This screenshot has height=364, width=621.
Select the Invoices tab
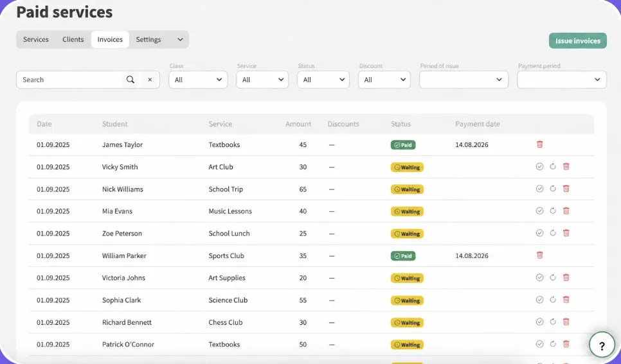click(x=110, y=40)
